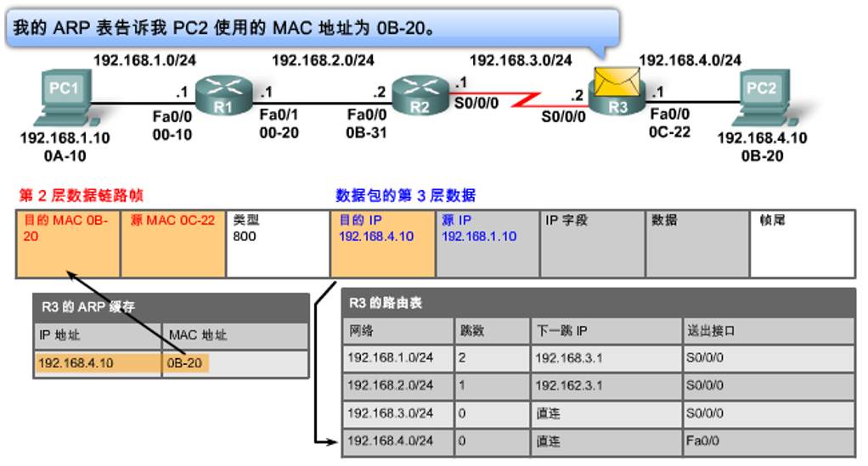This screenshot has width=868, height=466.
Task: Select route 192.168.1.0/24 network cell
Action: 398,358
